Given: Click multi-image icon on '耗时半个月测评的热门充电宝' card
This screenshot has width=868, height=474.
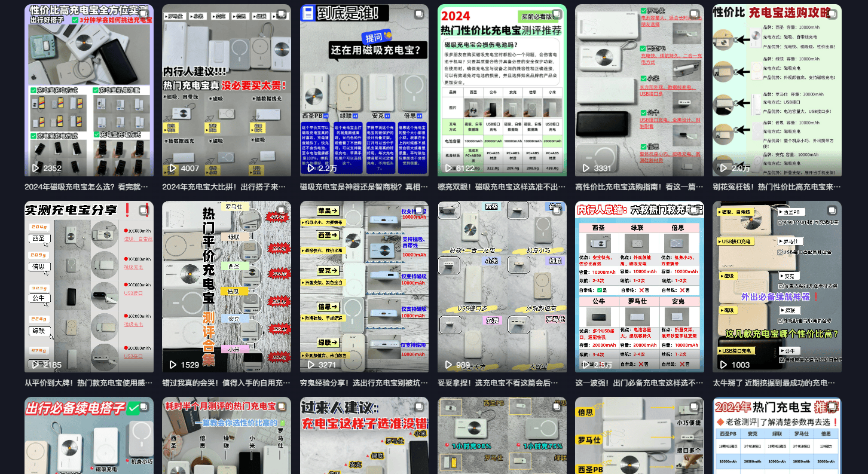Looking at the screenshot, I should 282,406.
